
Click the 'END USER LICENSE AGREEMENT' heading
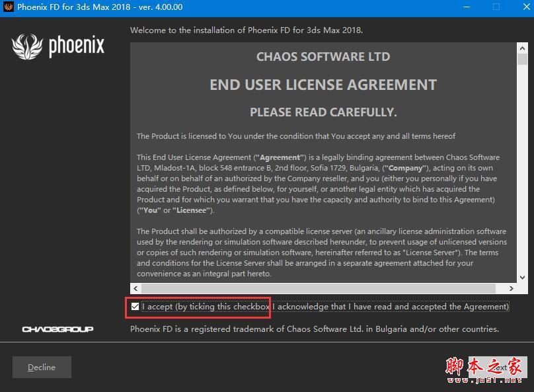323,85
